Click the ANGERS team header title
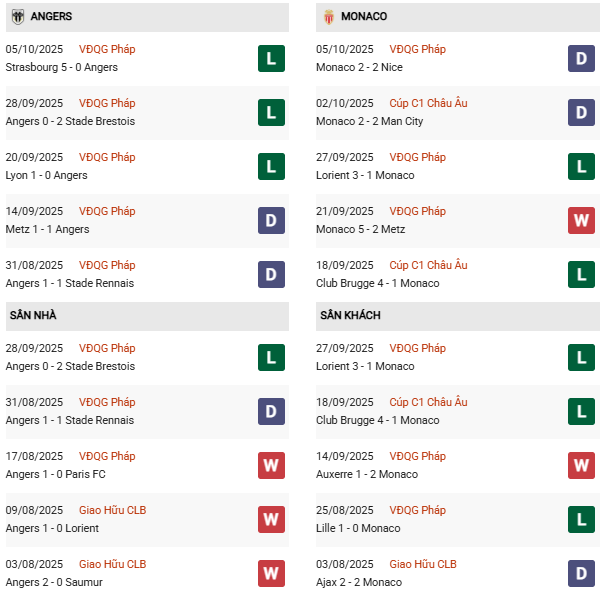The width and height of the screenshot is (600, 594). coord(51,17)
